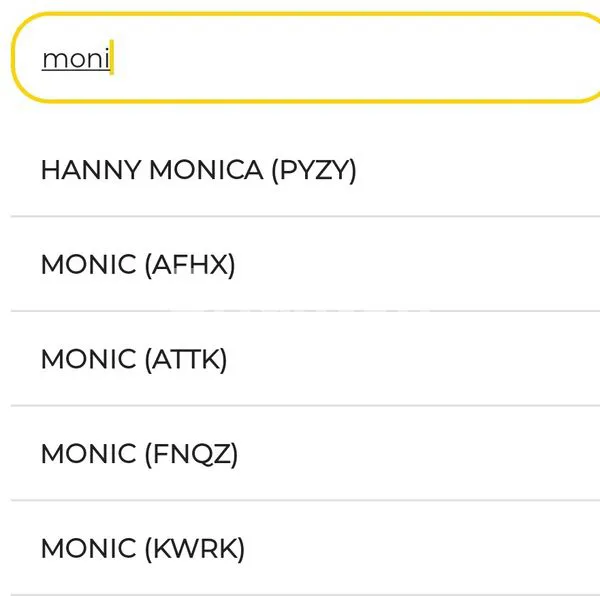Open the result with code AFHX
The width and height of the screenshot is (600, 596).
138,265
